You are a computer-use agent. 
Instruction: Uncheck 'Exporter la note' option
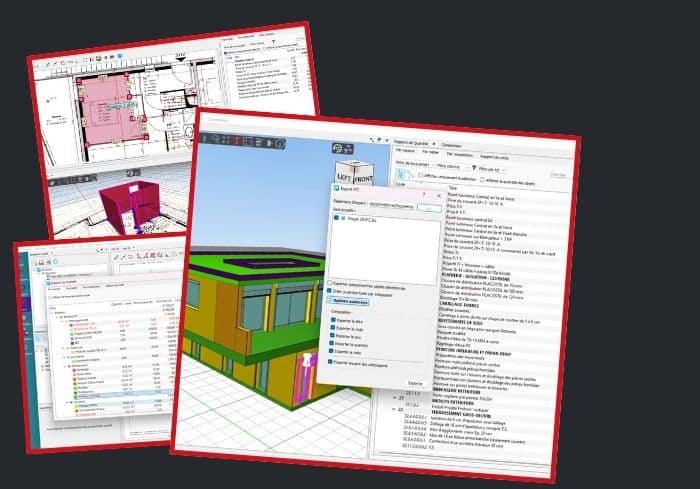[x=331, y=351]
